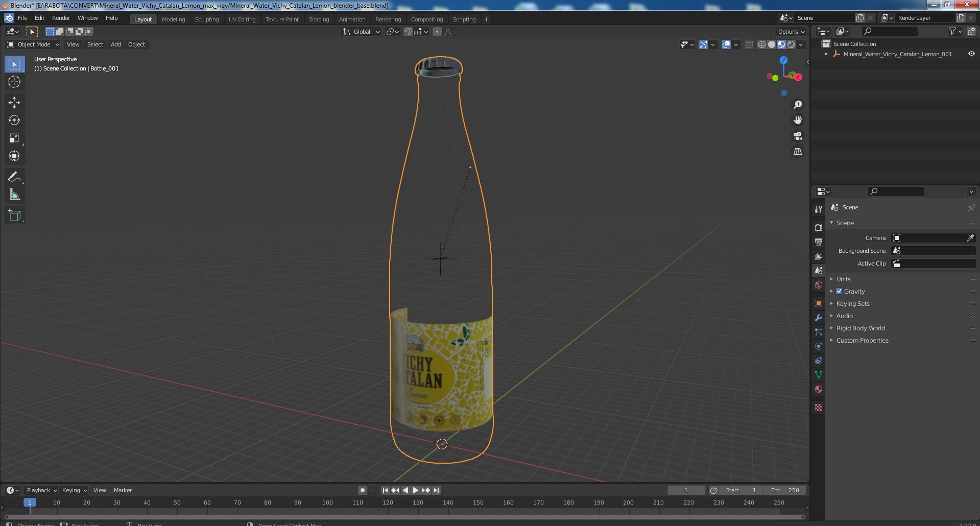This screenshot has height=526, width=980.
Task: Activate the Rotate tool
Action: tap(14, 121)
